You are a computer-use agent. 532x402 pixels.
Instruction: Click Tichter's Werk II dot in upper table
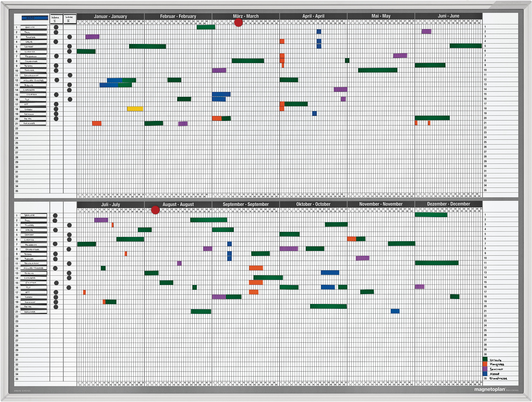tap(69, 37)
